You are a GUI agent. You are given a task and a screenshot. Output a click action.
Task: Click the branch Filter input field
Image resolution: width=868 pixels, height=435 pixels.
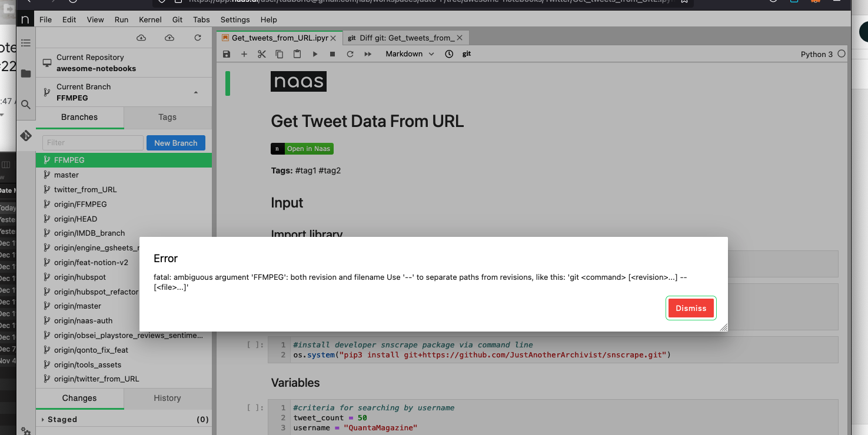[x=92, y=142]
